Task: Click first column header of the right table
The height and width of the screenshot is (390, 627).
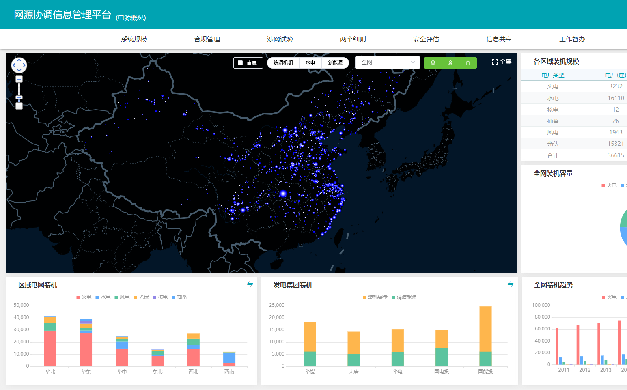Action: [x=553, y=75]
